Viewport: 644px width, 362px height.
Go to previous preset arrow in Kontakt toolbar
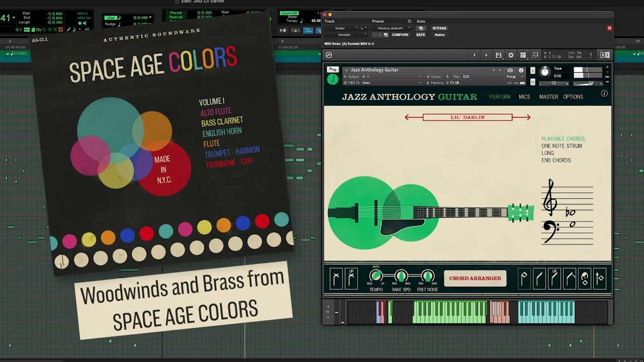(474, 55)
